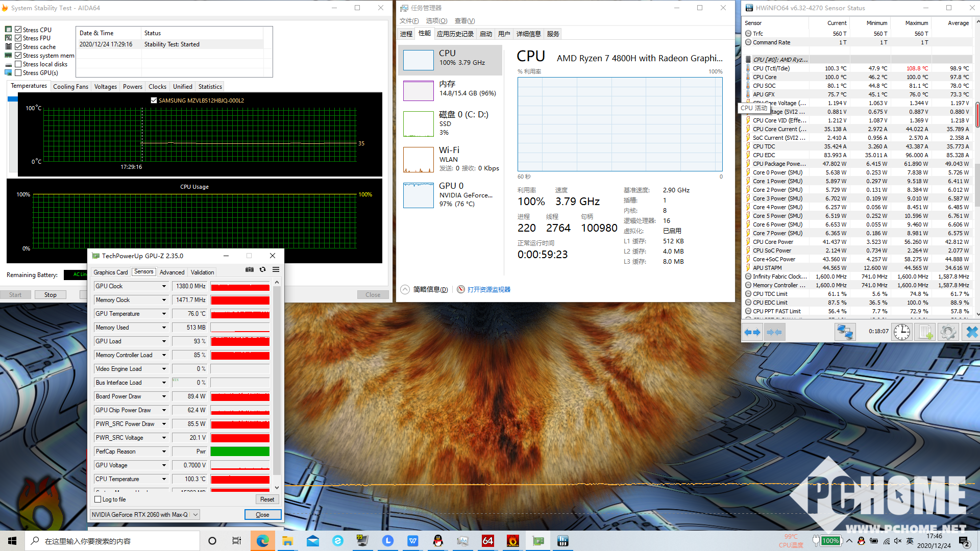Open the Windows Start menu
Image resolution: width=980 pixels, height=551 pixels.
click(12, 541)
